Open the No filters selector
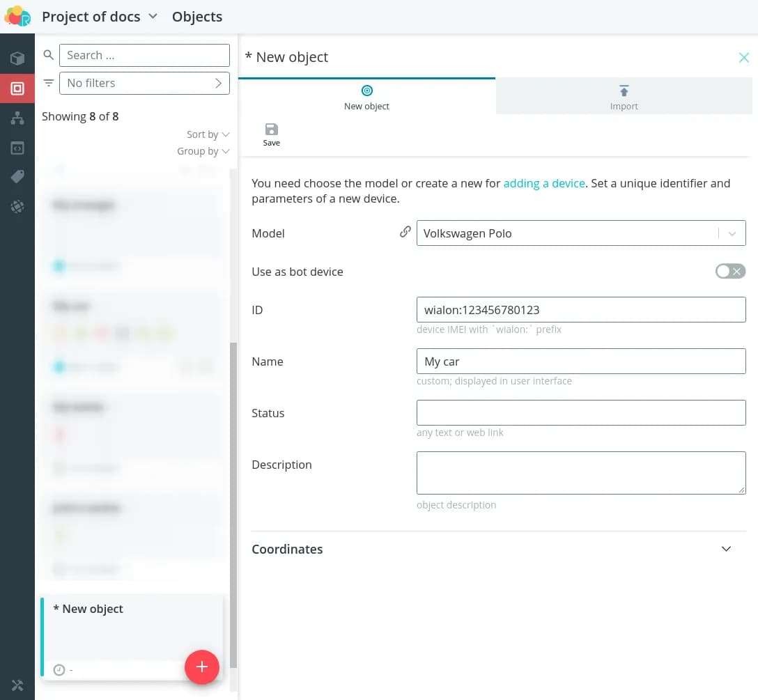Screen dimensions: 758x700 pos(144,83)
